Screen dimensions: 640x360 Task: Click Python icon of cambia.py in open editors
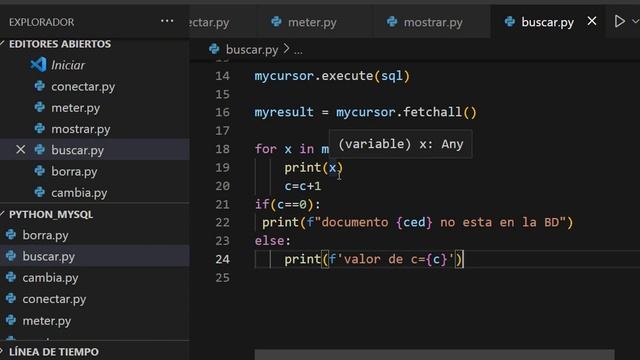tap(40, 192)
